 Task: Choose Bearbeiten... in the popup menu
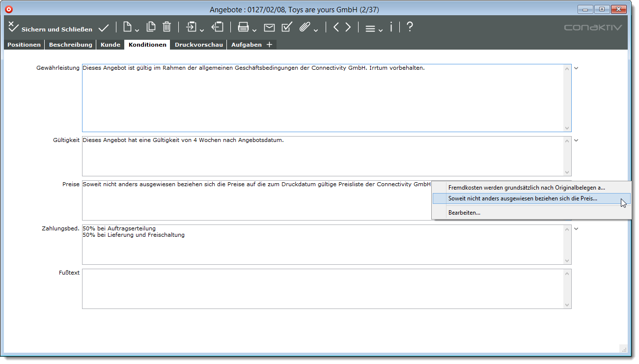click(464, 213)
